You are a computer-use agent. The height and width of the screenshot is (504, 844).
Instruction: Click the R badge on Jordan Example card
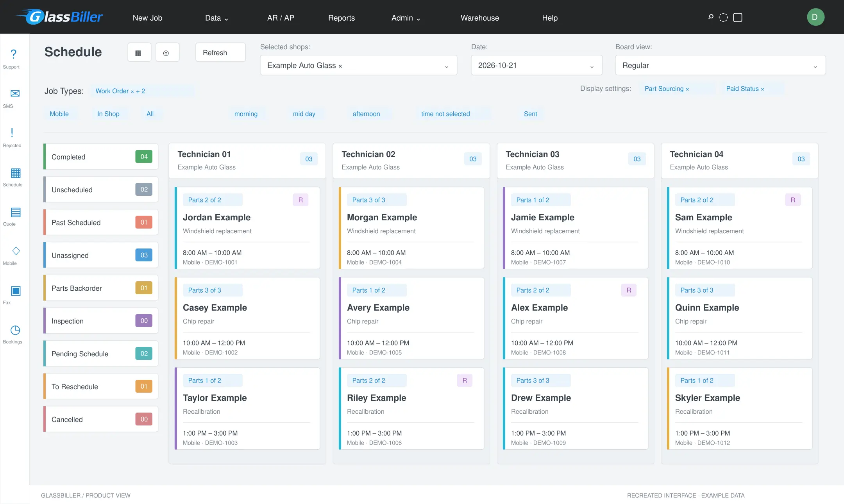point(300,200)
